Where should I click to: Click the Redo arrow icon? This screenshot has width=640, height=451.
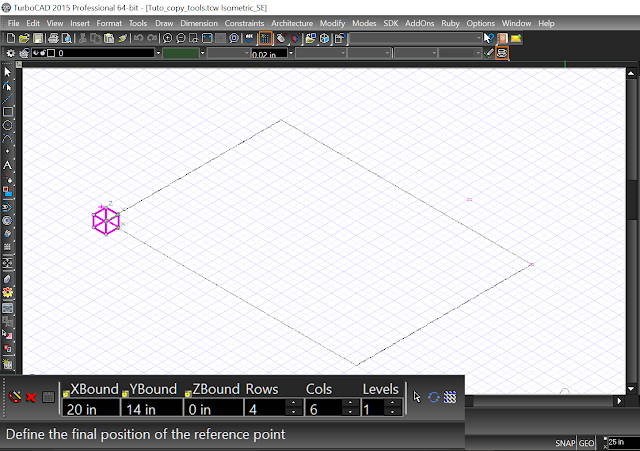point(152,38)
